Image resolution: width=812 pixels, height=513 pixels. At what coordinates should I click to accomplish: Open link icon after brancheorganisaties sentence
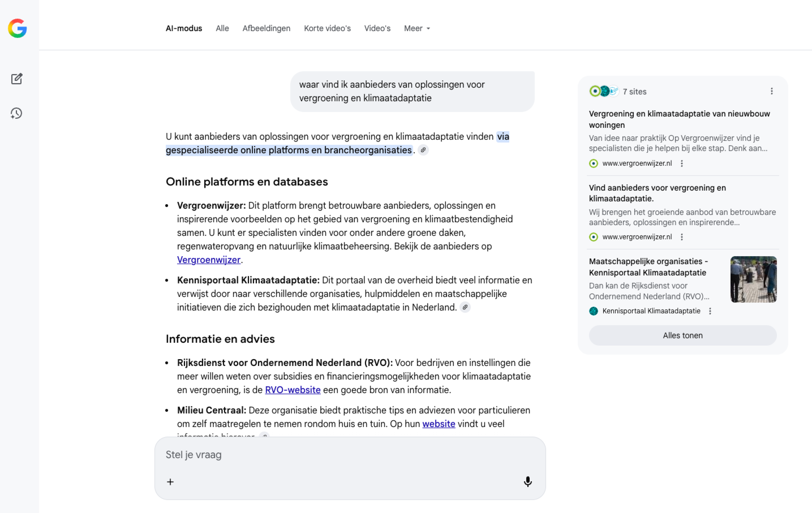tap(423, 150)
